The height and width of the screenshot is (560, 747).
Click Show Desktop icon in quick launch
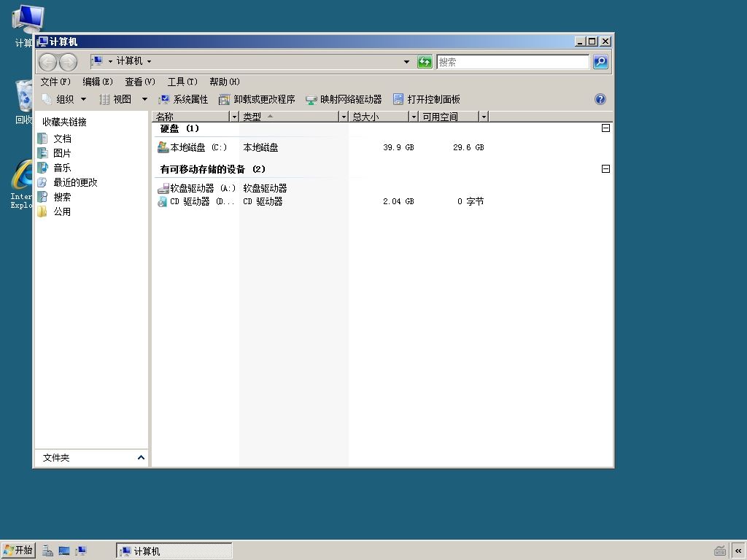[64, 551]
